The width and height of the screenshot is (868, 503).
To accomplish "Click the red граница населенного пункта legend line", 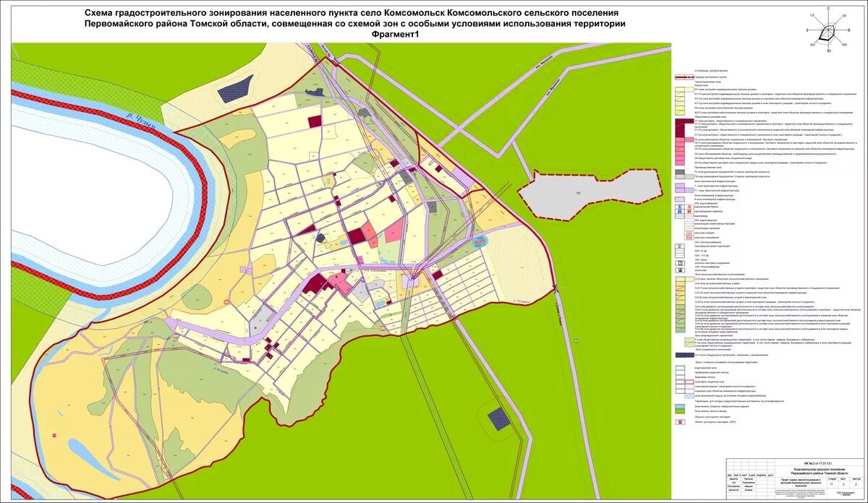I will (x=684, y=77).
